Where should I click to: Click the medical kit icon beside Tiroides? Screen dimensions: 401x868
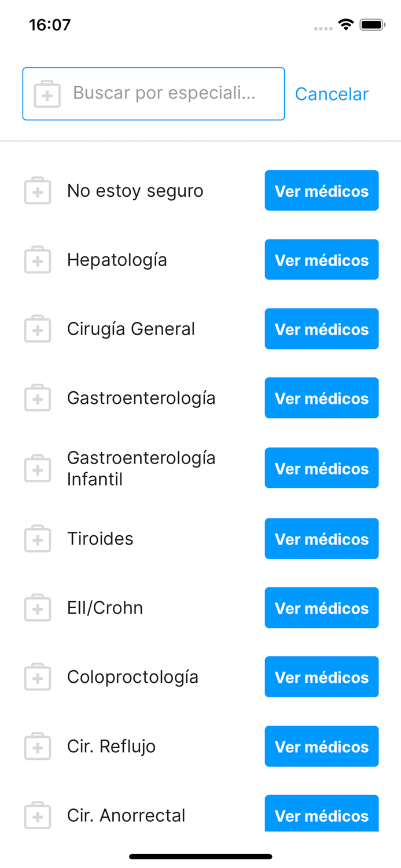(37, 538)
